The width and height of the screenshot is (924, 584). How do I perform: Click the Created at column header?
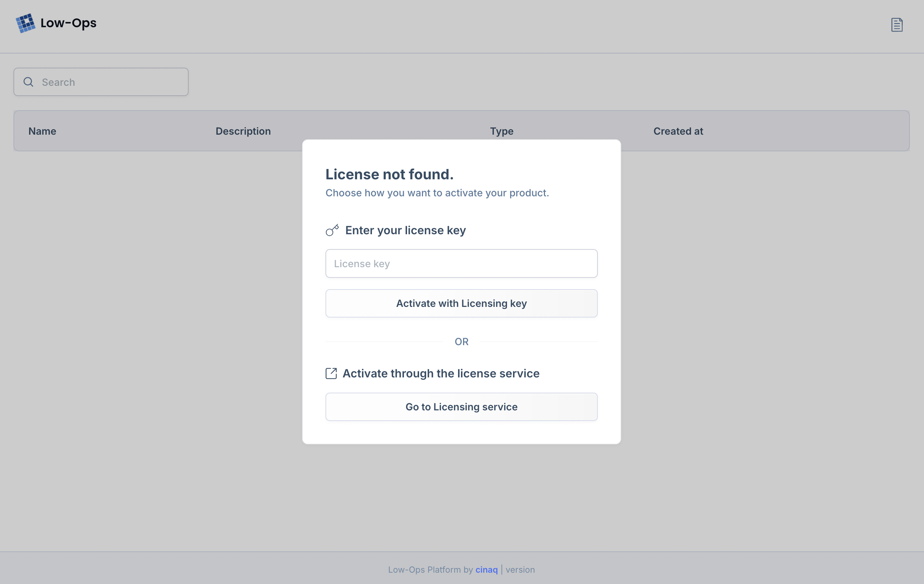(678, 131)
